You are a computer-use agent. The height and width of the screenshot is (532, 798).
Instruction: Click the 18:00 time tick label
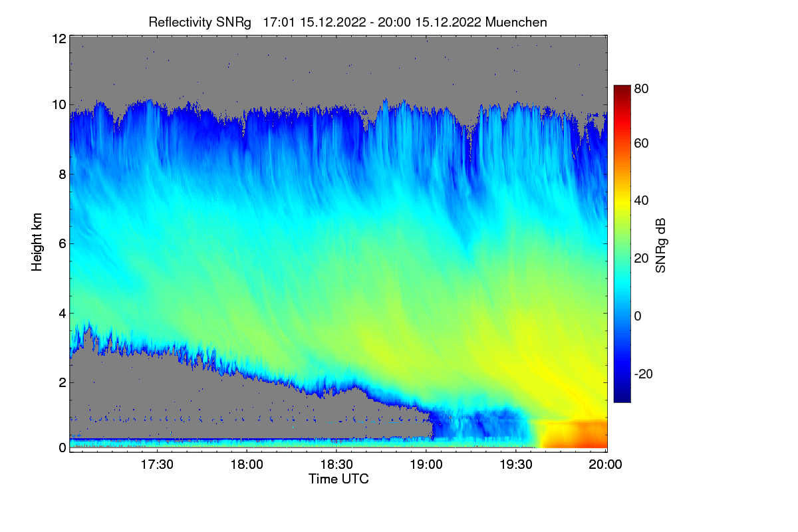click(247, 465)
